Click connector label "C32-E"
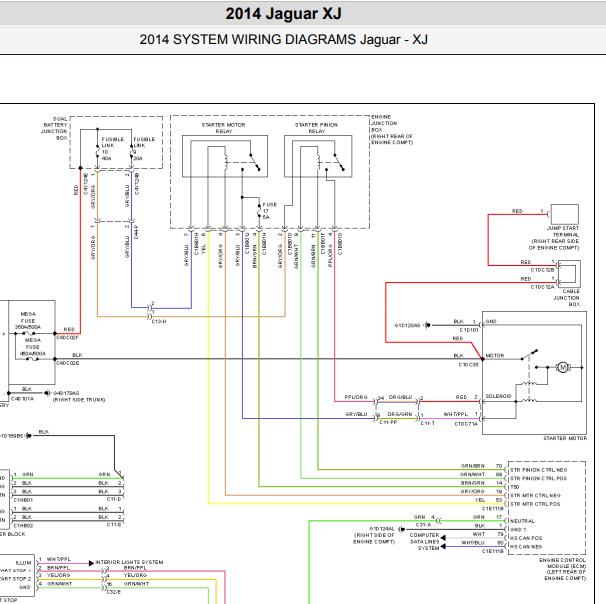The width and height of the screenshot is (606, 604). (x=113, y=592)
